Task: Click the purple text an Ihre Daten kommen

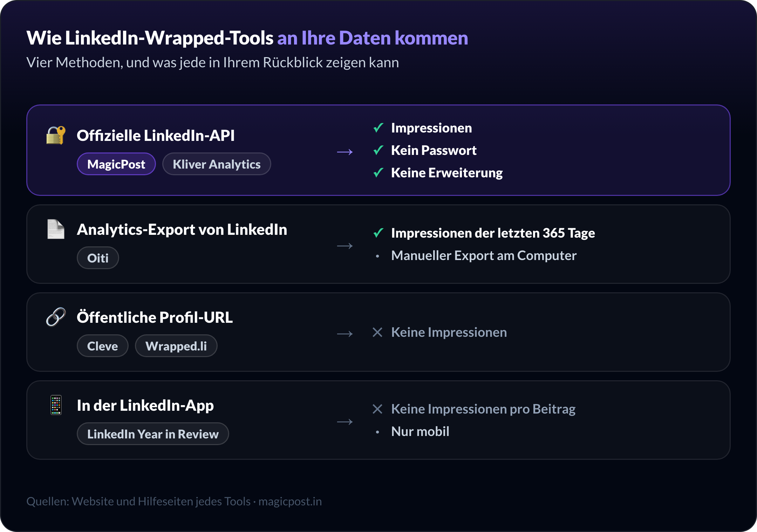Action: point(373,38)
